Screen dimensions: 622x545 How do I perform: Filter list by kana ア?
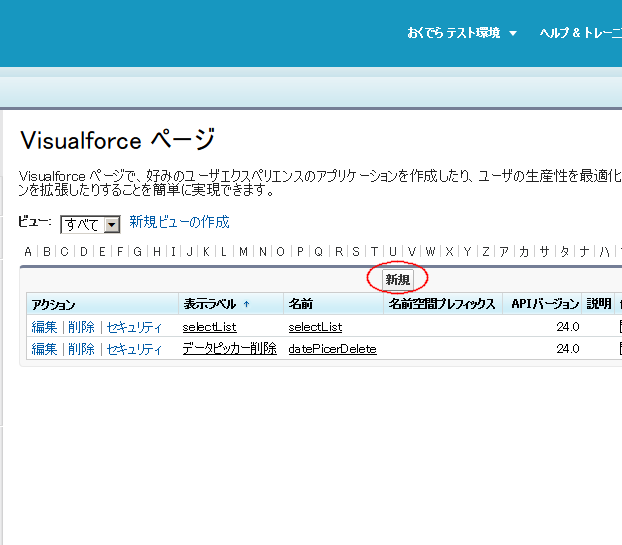[504, 252]
